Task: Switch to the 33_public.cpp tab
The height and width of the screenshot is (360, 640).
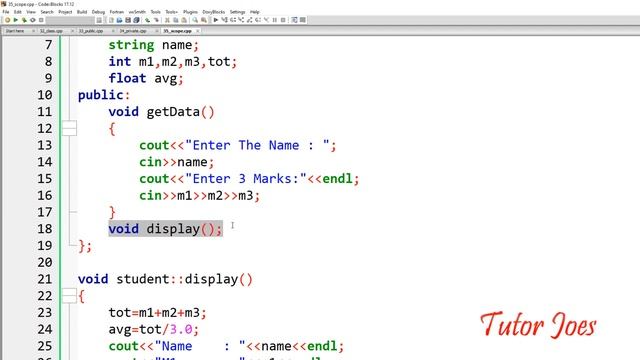Action: [x=91, y=31]
